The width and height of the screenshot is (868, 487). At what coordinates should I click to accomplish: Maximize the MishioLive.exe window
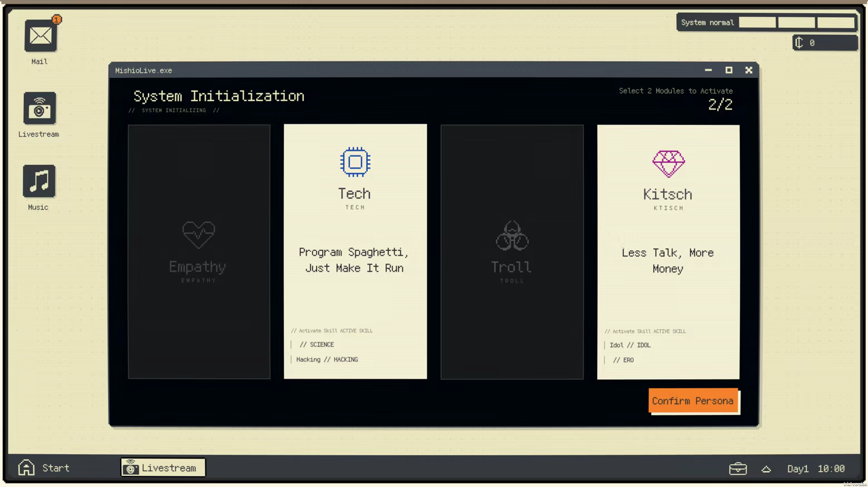click(x=728, y=70)
